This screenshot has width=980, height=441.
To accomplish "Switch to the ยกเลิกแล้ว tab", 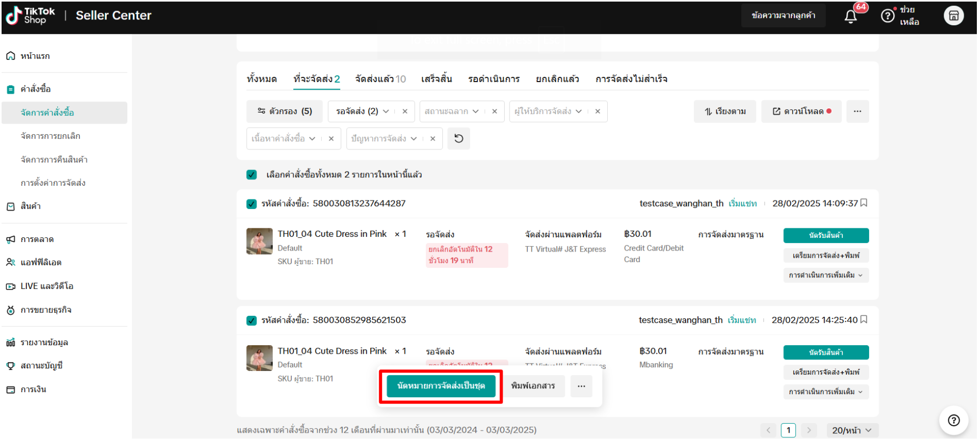I will pos(557,79).
